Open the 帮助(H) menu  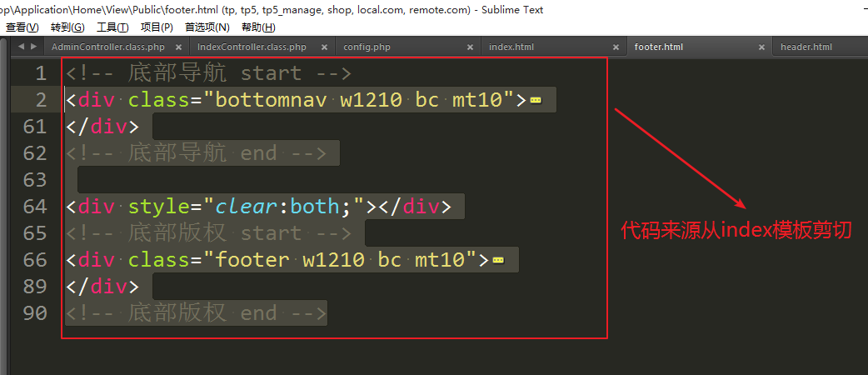pos(258,27)
